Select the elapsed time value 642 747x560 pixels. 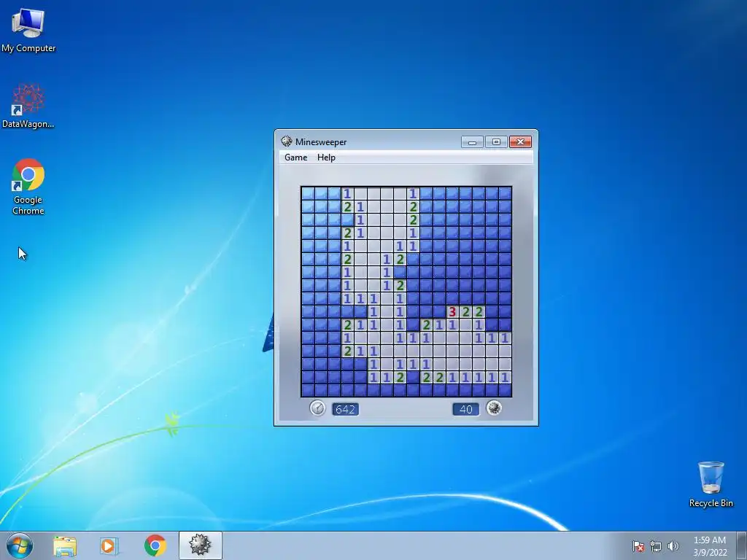(345, 409)
